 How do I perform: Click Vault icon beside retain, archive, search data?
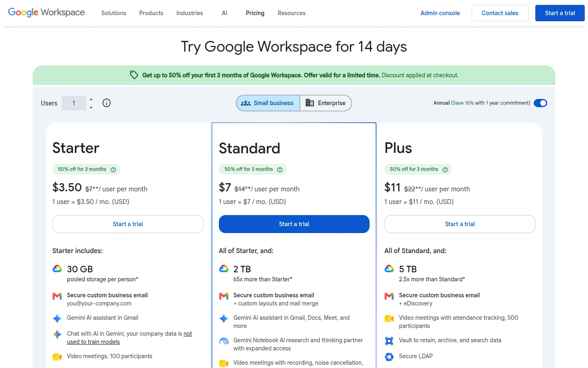[x=389, y=341]
